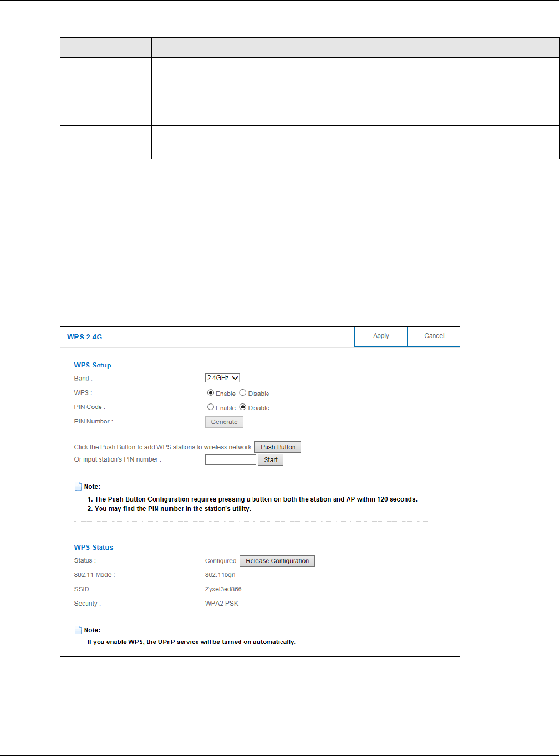
Task: Select the PIN Code Enable radio button
Action: click(x=211, y=407)
